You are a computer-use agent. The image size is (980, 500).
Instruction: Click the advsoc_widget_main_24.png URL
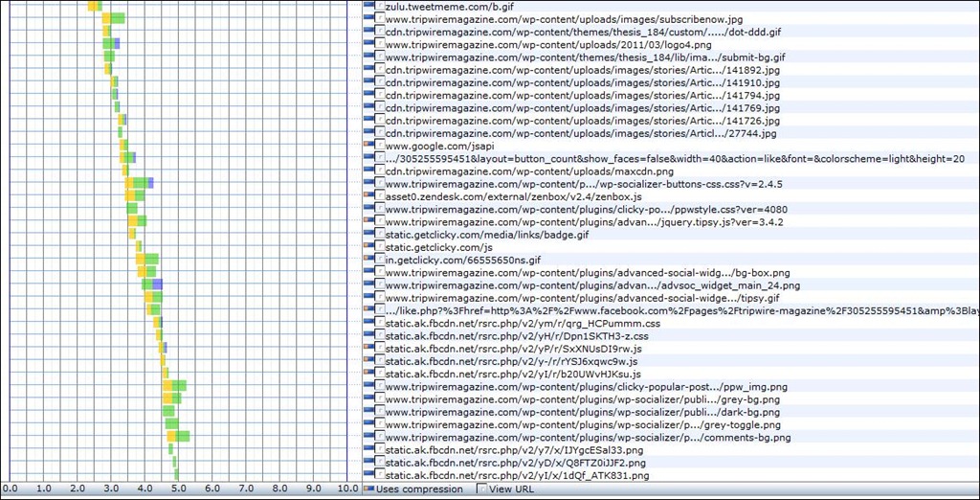592,284
